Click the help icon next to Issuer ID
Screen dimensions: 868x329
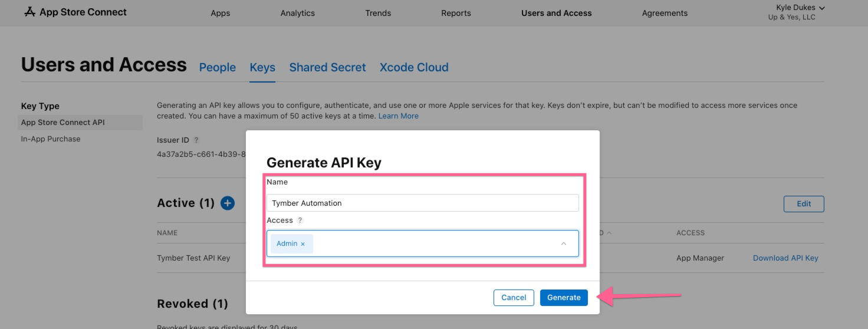(x=196, y=140)
